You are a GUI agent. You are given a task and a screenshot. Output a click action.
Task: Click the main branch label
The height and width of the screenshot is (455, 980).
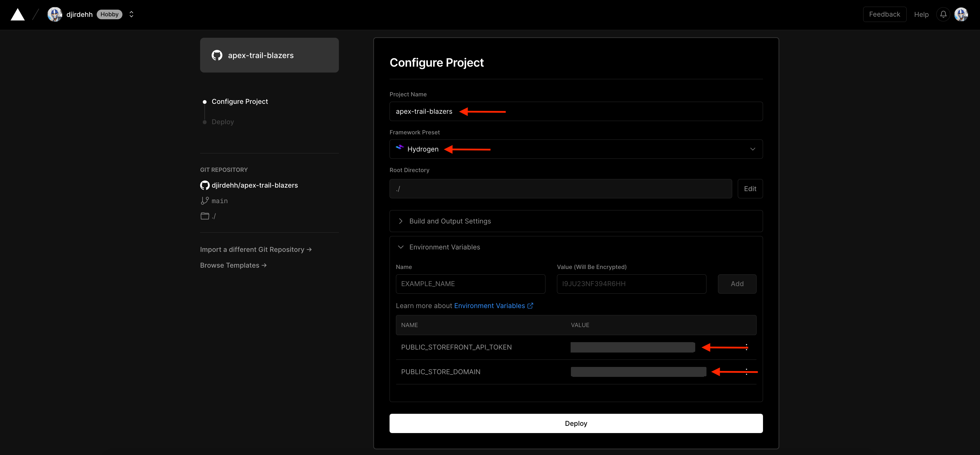pyautogui.click(x=219, y=201)
